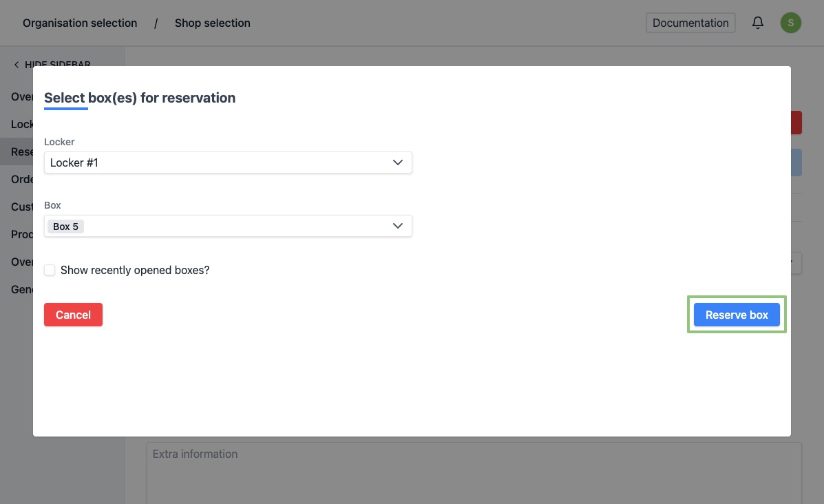Open Products in the sidebar
Viewport: 824px width, 504px height.
pos(22,234)
